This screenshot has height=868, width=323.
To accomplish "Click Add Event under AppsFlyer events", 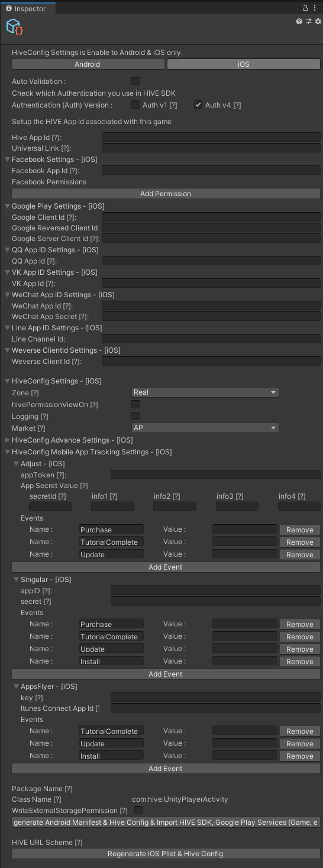I will 166,769.
